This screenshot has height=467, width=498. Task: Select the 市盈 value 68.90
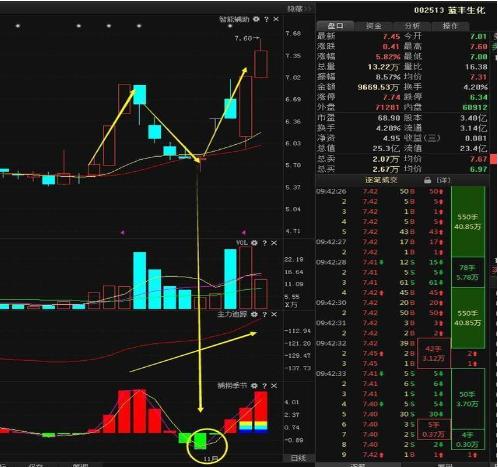point(389,118)
